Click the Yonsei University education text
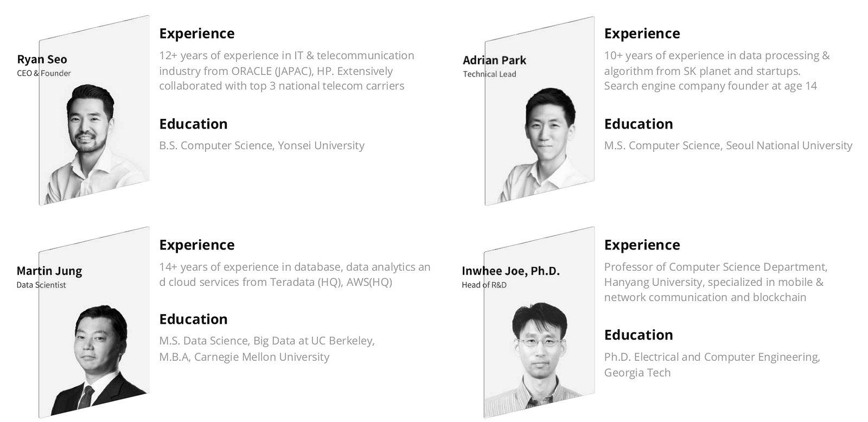868x422 pixels. point(321,145)
